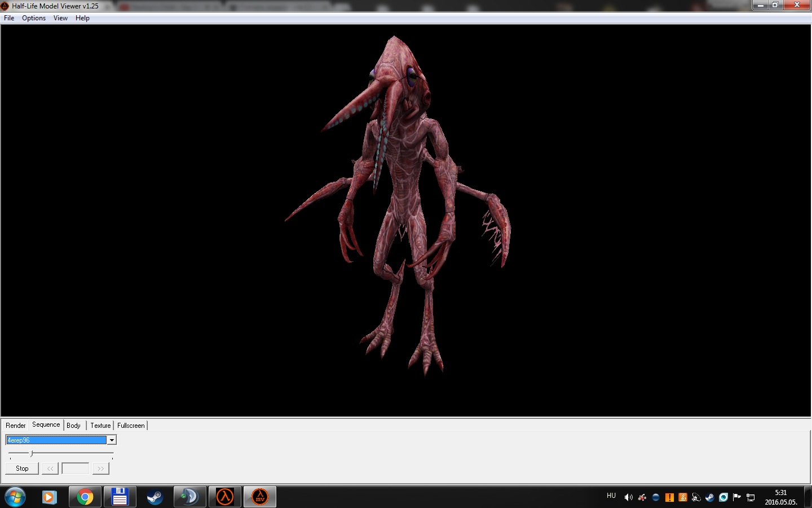Click the Half-Life Model Viewer title bar icon

pos(5,6)
